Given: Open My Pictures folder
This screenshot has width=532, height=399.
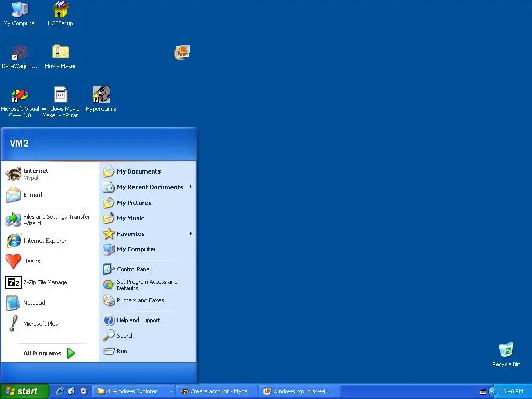Looking at the screenshot, I should [x=148, y=203].
